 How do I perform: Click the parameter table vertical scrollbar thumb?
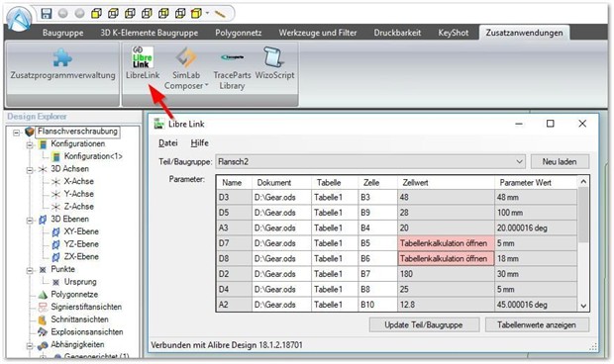click(583, 215)
